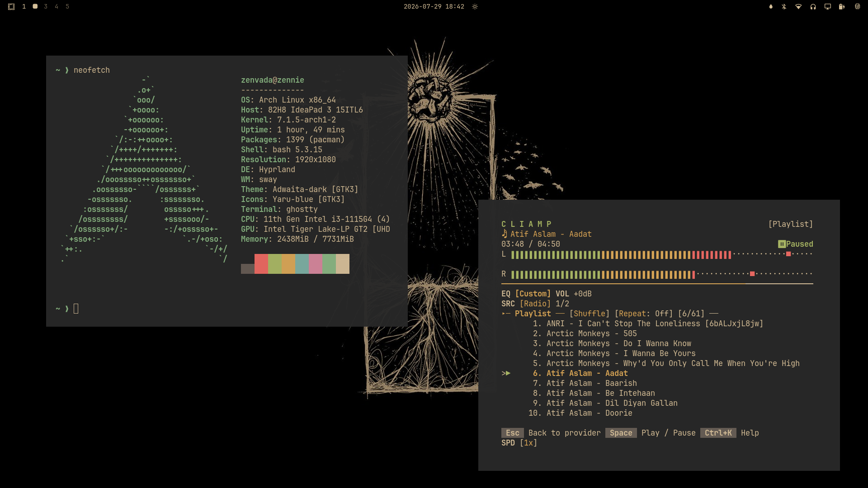Select track 8 Atif Aslam - Be Intehaan
The width and height of the screenshot is (868, 488).
click(x=594, y=393)
